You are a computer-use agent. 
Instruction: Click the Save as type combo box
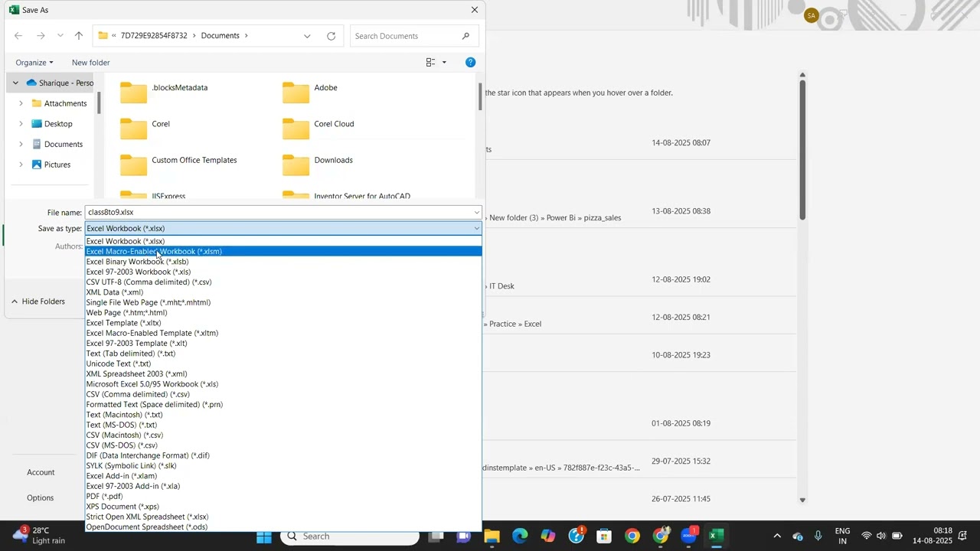(x=283, y=228)
